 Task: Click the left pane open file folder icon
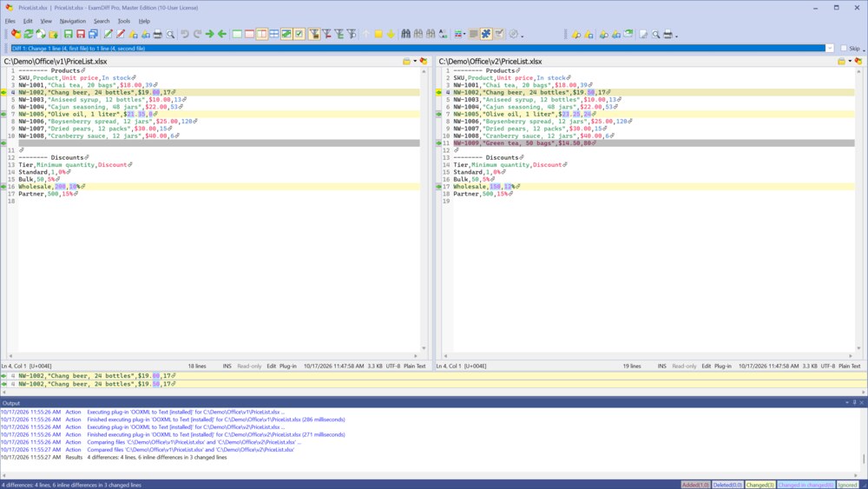coord(407,62)
